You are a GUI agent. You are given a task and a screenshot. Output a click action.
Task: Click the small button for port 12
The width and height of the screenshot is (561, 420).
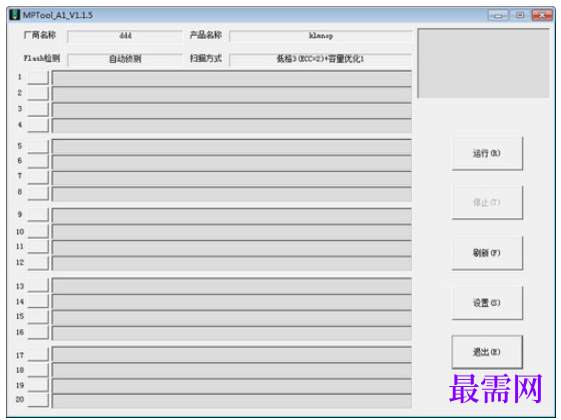coord(38,263)
